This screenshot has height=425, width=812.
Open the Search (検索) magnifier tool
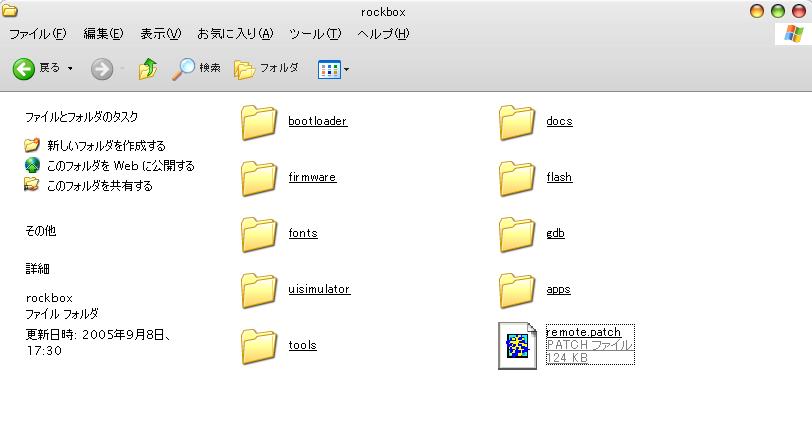pos(183,69)
